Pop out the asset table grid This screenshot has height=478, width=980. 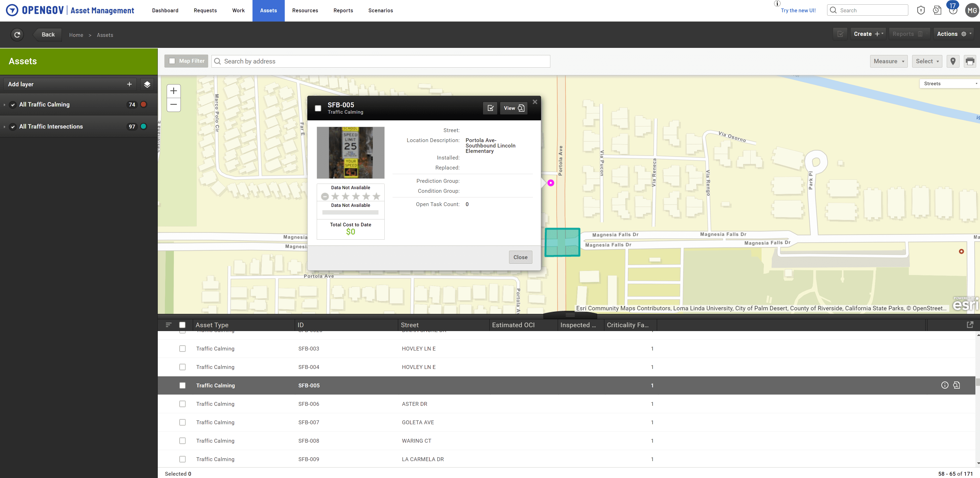click(x=970, y=325)
